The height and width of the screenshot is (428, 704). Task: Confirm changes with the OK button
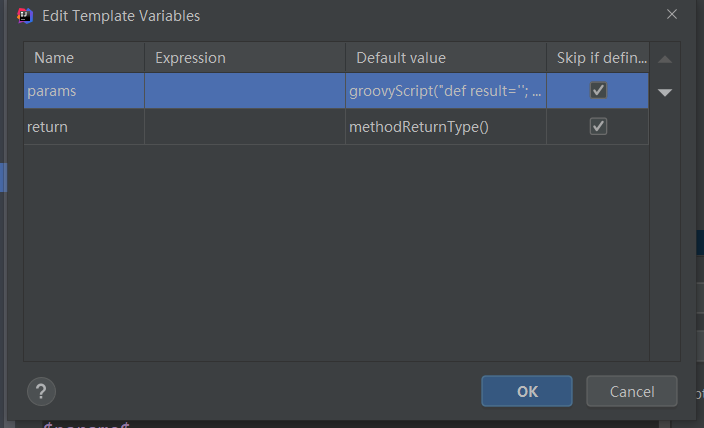527,391
